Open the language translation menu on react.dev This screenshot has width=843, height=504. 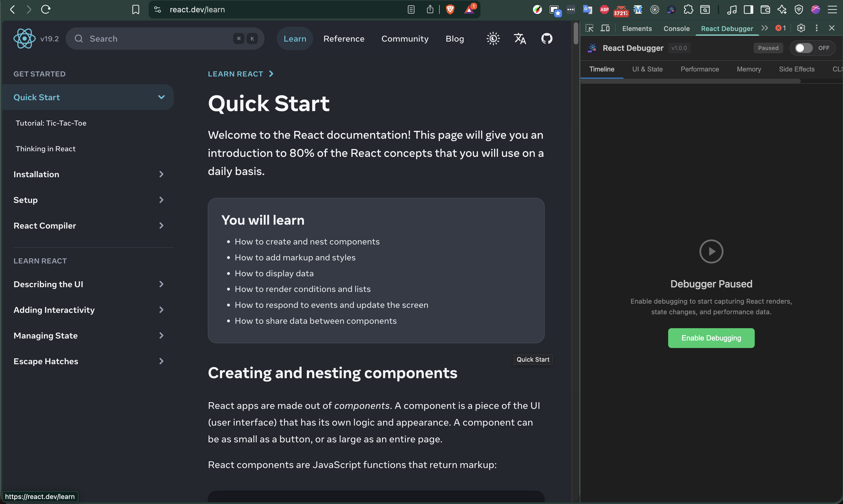pyautogui.click(x=520, y=39)
